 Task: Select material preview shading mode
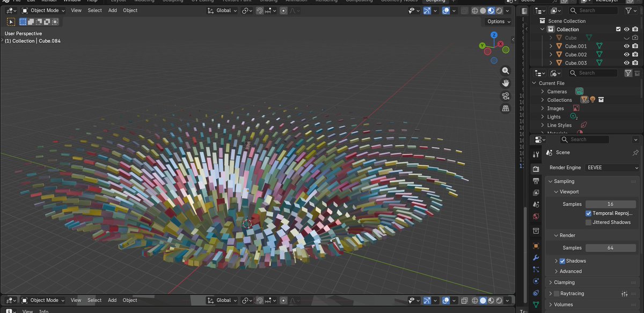pos(491,10)
